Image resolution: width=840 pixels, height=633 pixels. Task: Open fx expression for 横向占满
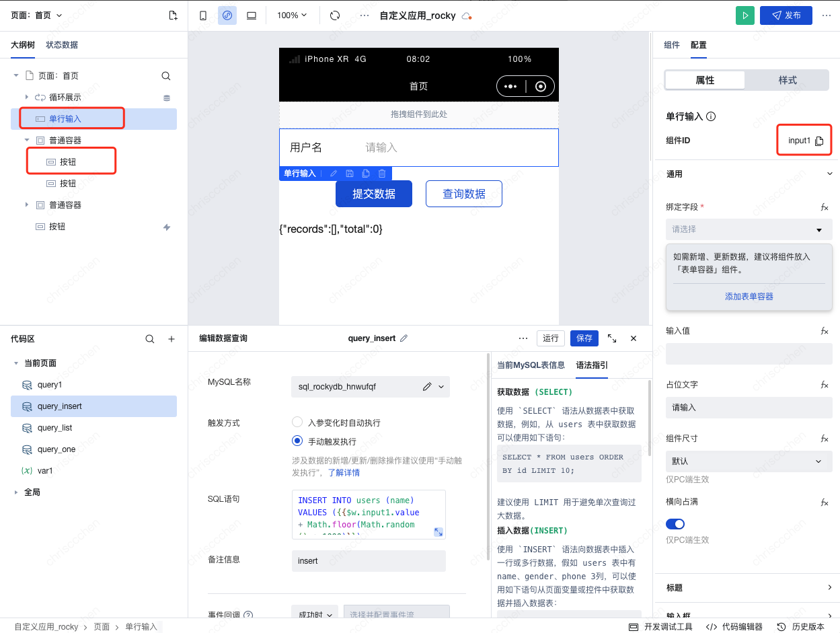[824, 502]
